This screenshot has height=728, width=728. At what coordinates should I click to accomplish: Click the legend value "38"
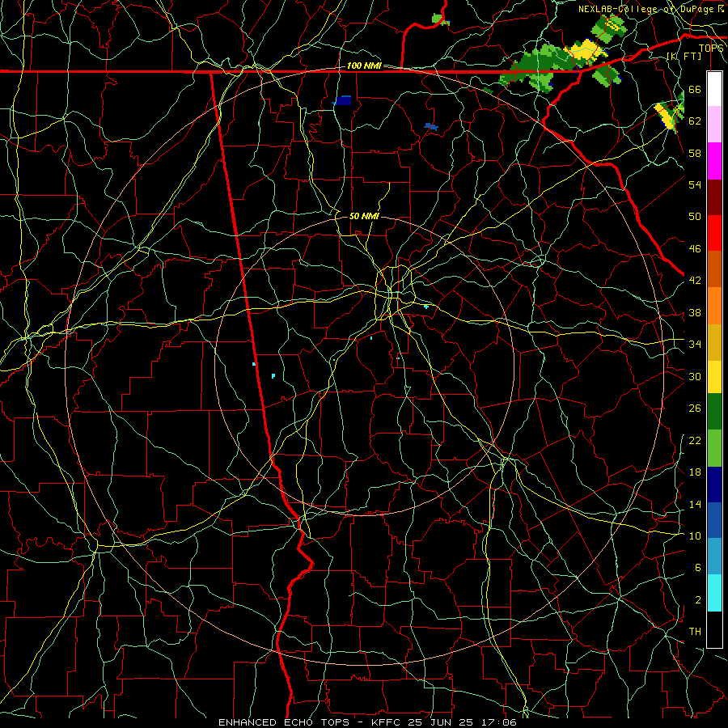[695, 312]
